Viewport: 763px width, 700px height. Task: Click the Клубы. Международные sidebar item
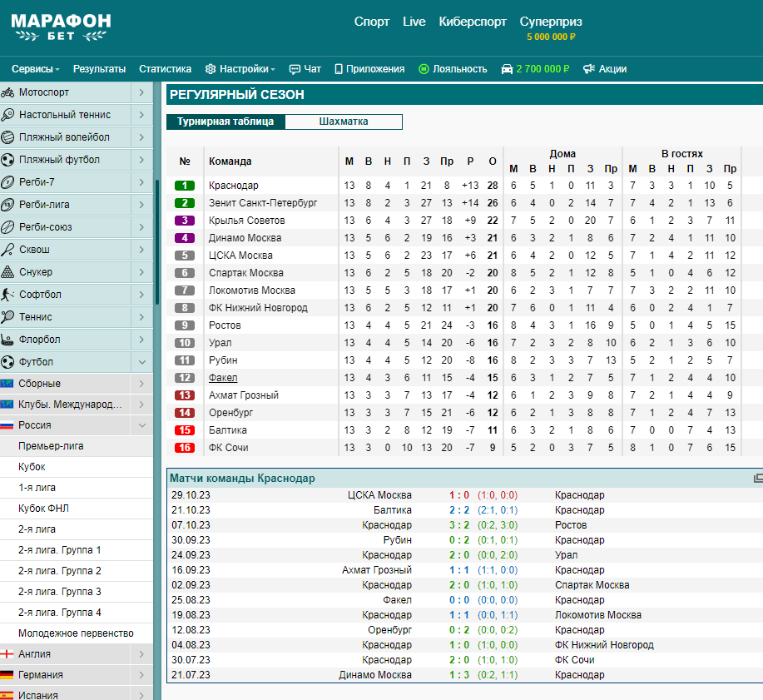click(70, 405)
